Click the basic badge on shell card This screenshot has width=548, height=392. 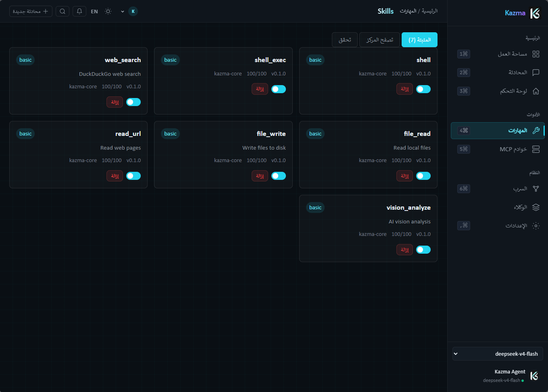tap(315, 60)
